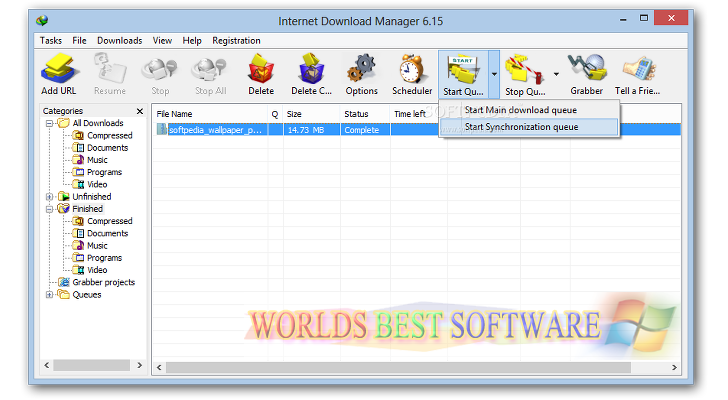Open the Registration menu
The height and width of the screenshot is (400, 728).
(x=236, y=41)
